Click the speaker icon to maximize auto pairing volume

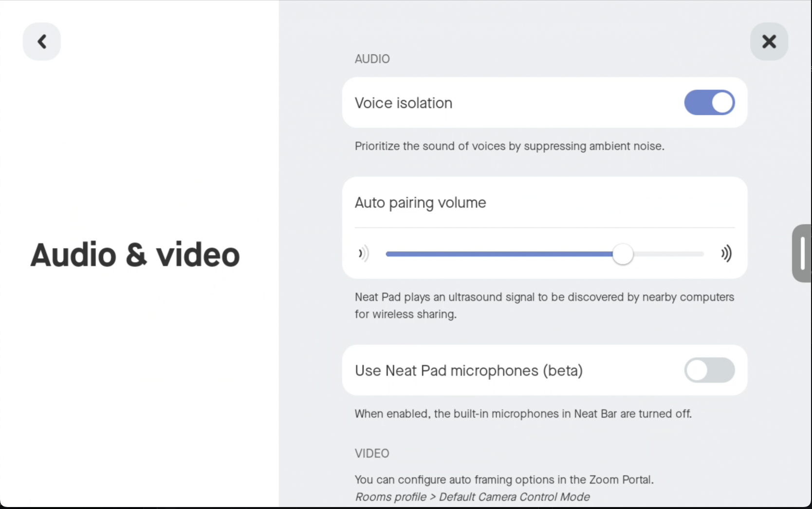click(x=726, y=253)
